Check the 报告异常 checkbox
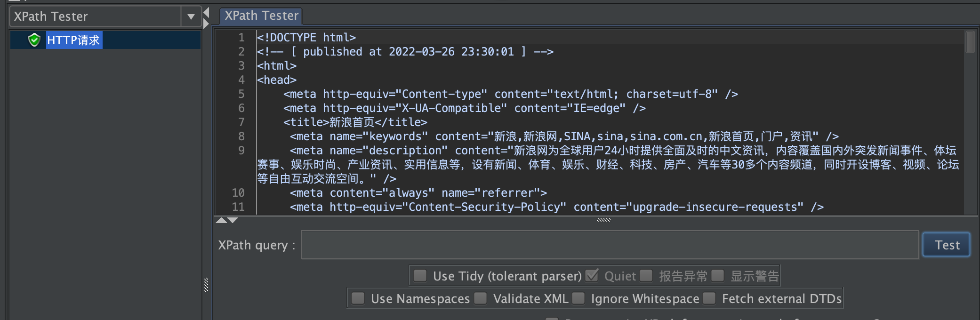This screenshot has height=320, width=980. coord(646,275)
